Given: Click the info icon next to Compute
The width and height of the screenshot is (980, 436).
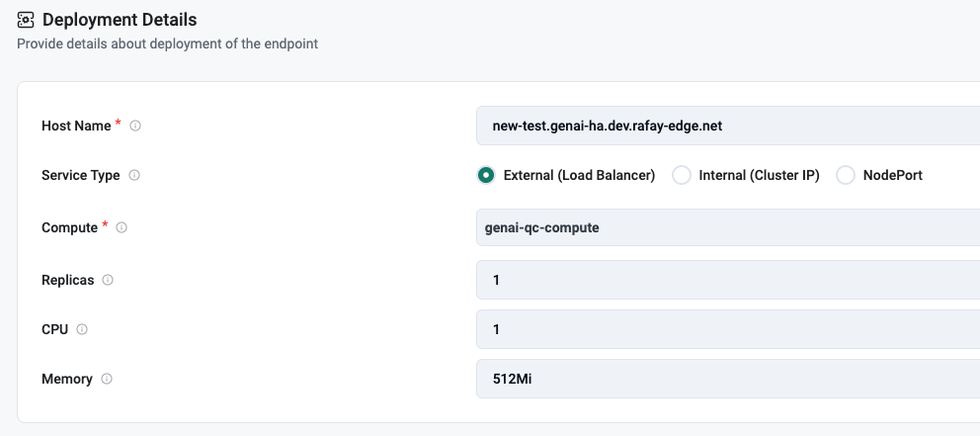Looking at the screenshot, I should [122, 227].
